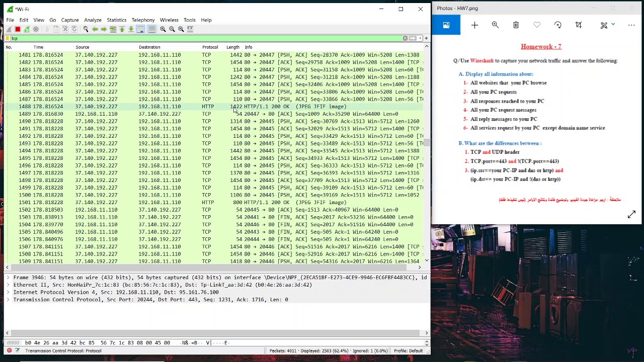Add a display filter button with plus
This screenshot has height=362, width=644.
click(x=426, y=38)
